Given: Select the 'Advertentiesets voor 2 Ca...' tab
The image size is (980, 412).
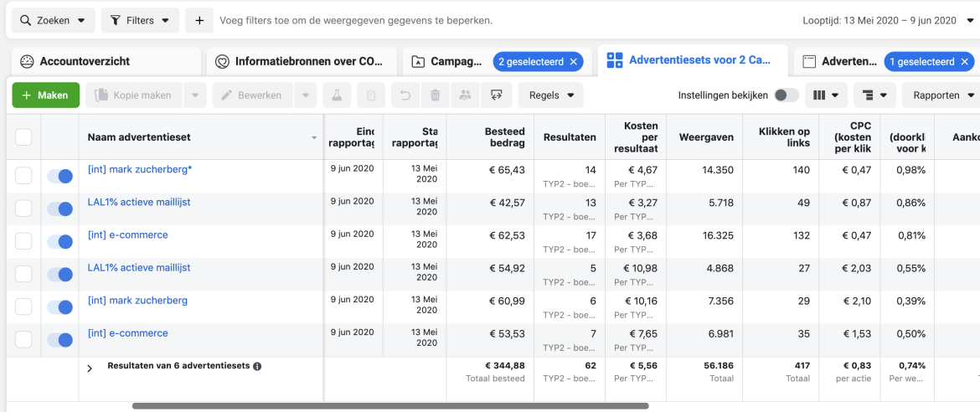Looking at the screenshot, I should [x=693, y=60].
